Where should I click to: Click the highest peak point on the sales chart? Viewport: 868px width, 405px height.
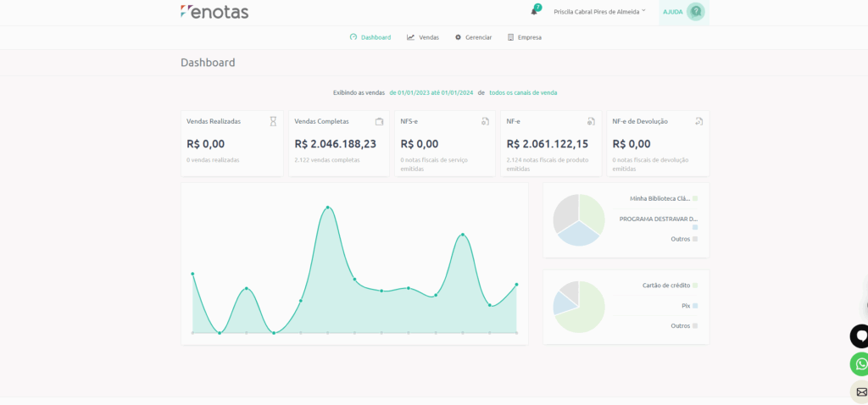[328, 208]
